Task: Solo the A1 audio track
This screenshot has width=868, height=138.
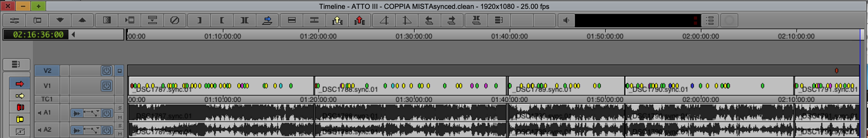Action: pyautogui.click(x=120, y=108)
